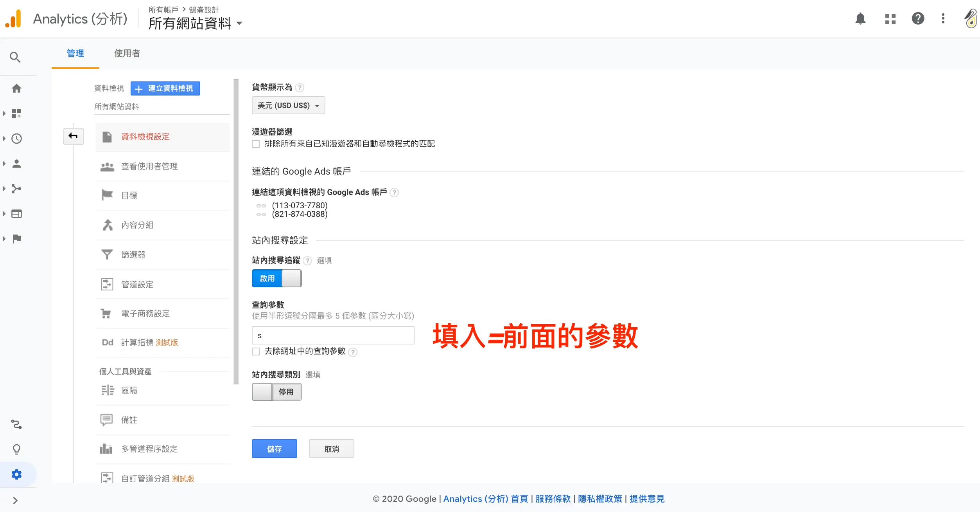Open the Discover lightbulb icon

tap(16, 449)
